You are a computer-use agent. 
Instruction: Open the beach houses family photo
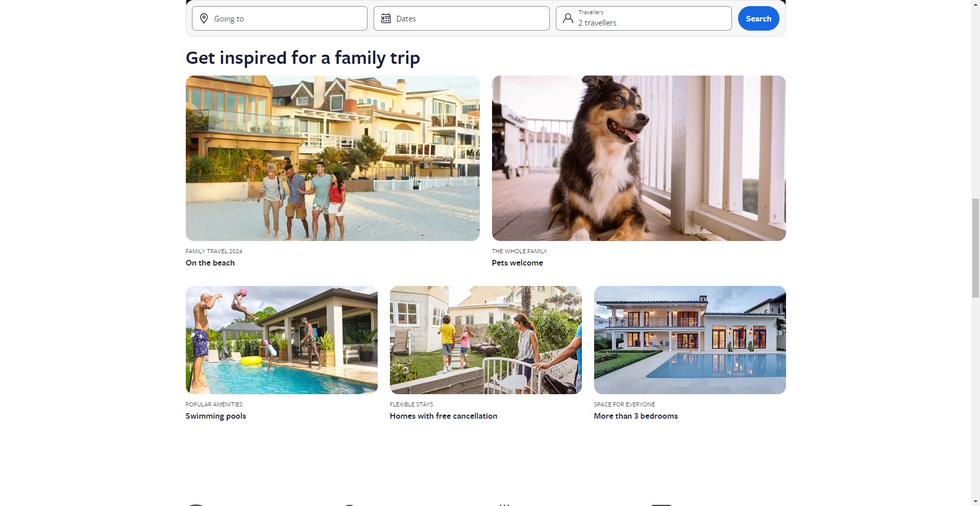333,158
